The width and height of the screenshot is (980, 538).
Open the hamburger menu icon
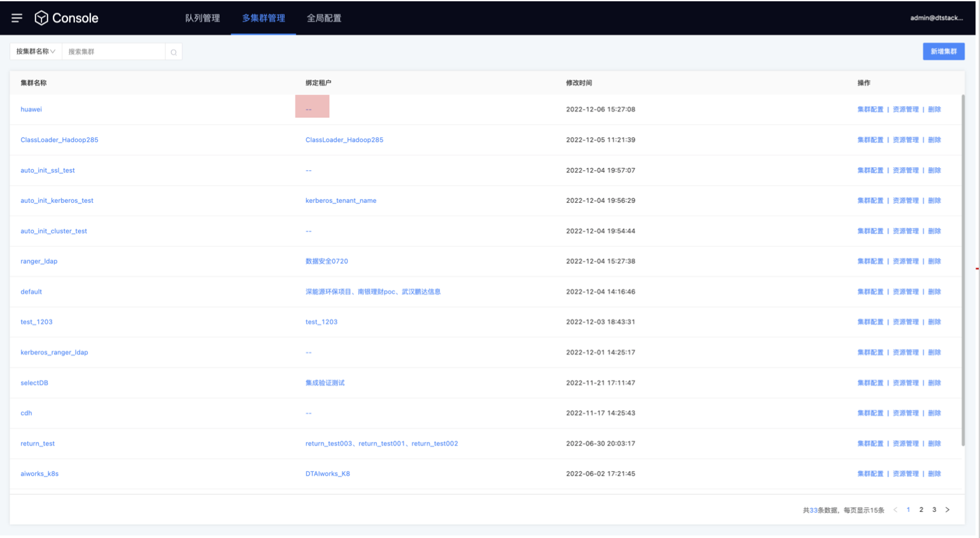click(17, 18)
